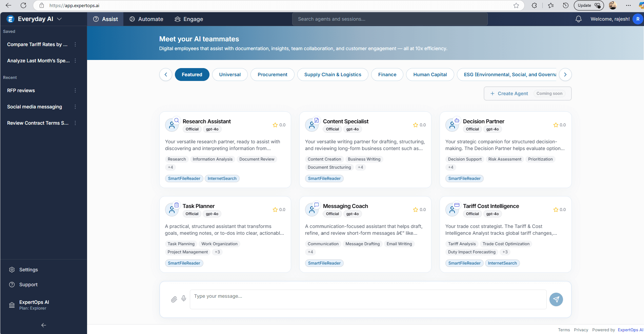644x334 pixels.
Task: Click the browser back arrow
Action: click(8, 5)
